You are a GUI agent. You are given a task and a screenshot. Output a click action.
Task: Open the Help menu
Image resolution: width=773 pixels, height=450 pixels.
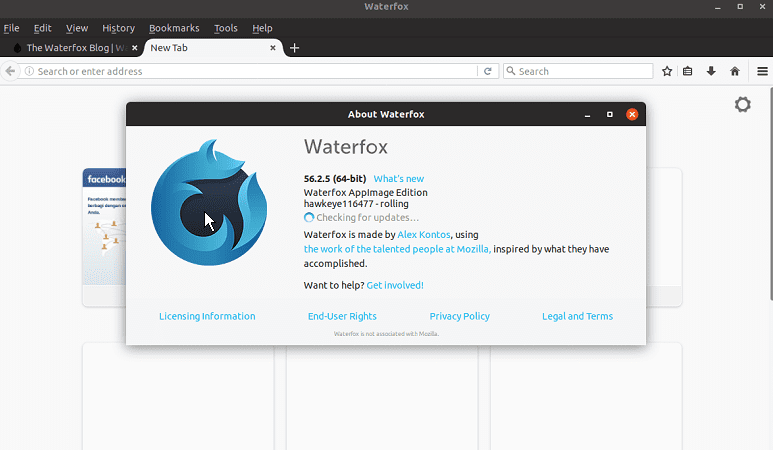tap(262, 28)
